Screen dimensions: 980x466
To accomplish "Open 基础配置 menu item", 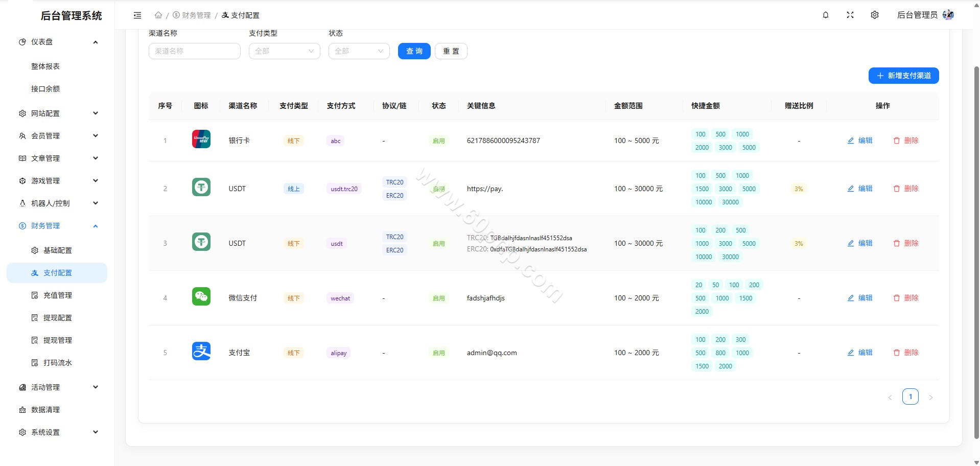I will pyautogui.click(x=58, y=250).
